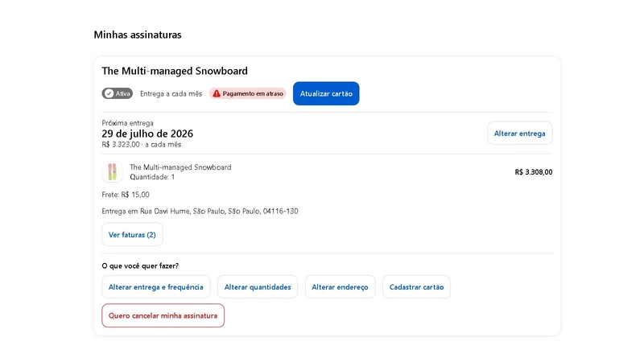Choose Alterar quantidades option
The height and width of the screenshot is (362, 644).
pyautogui.click(x=258, y=287)
